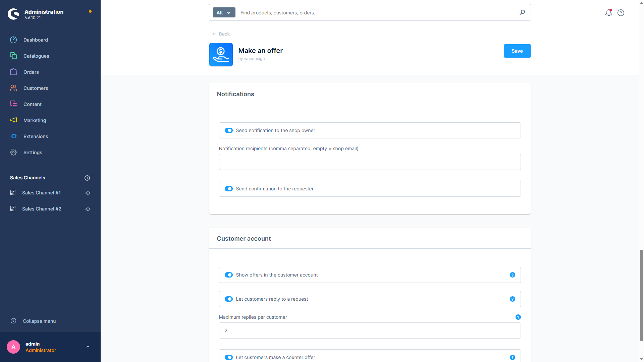The height and width of the screenshot is (362, 644).
Task: Click the Marketing megaphone icon
Action: pos(13,120)
